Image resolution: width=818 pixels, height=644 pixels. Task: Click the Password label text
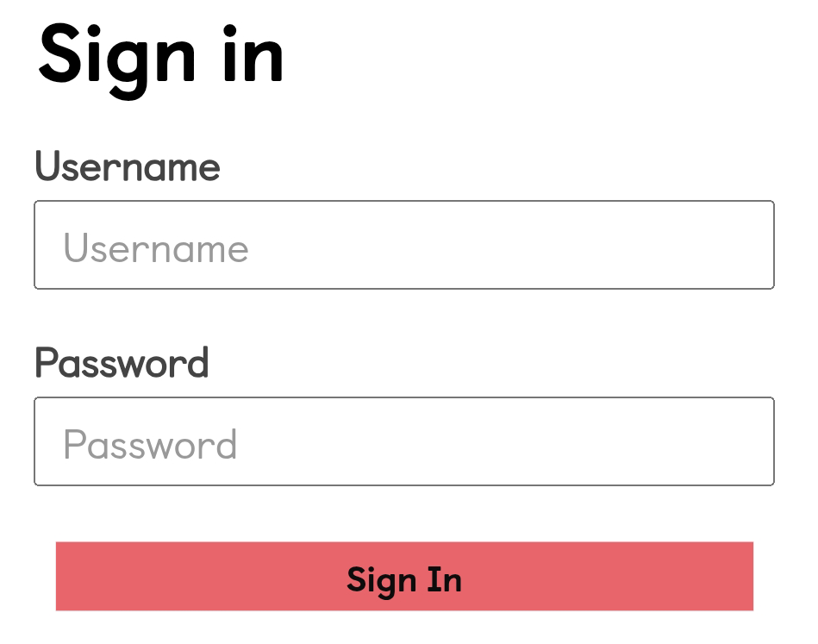[122, 363]
